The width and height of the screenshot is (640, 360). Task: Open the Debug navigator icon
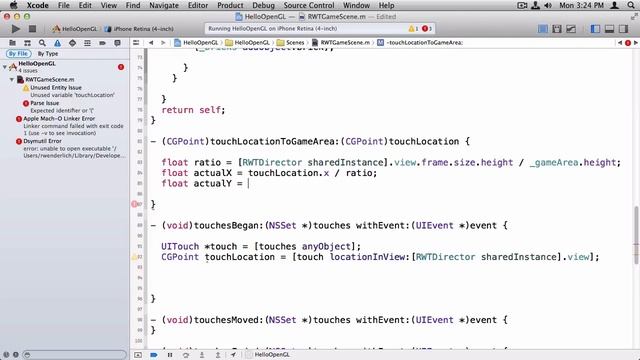click(87, 43)
